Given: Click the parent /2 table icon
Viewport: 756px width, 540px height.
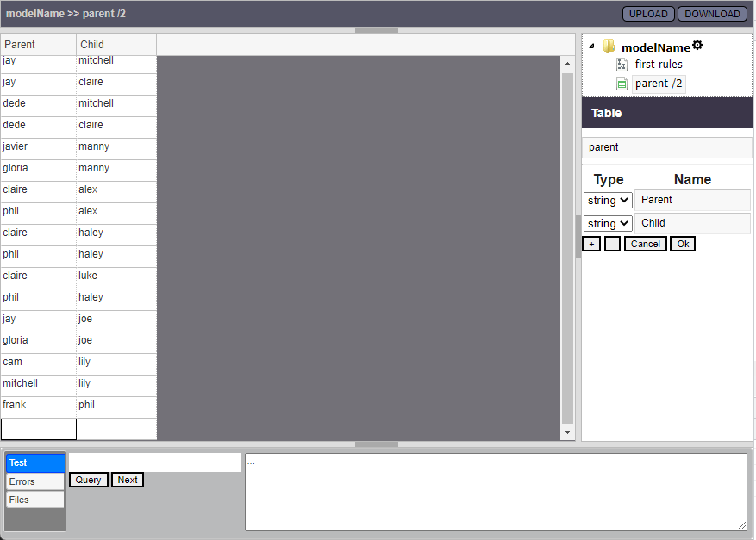Looking at the screenshot, I should [622, 84].
